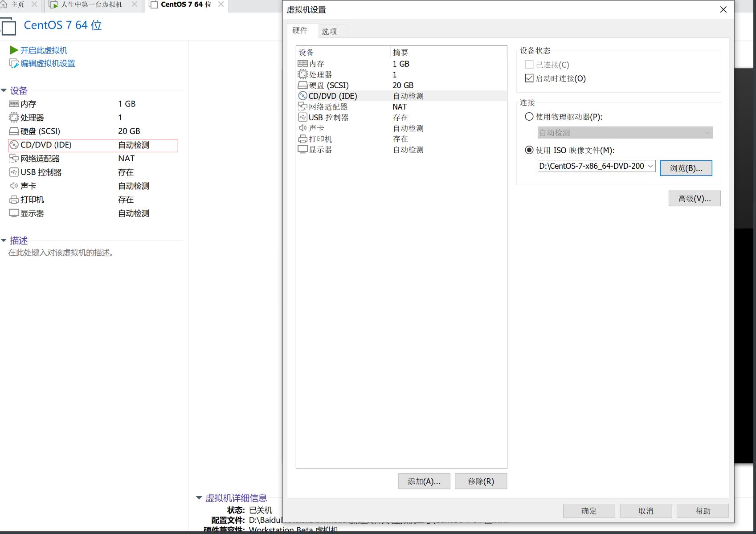The height and width of the screenshot is (534, 756).
Task: Click the display monitor icon in the dialog list
Action: [x=302, y=150]
